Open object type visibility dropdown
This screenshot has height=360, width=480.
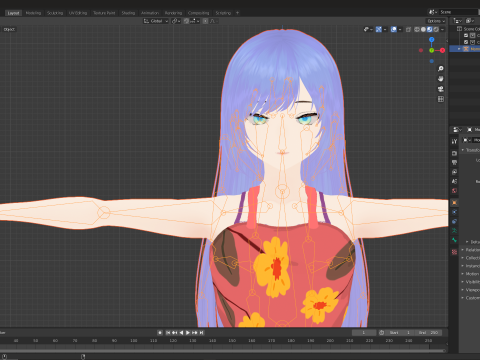tap(368, 29)
